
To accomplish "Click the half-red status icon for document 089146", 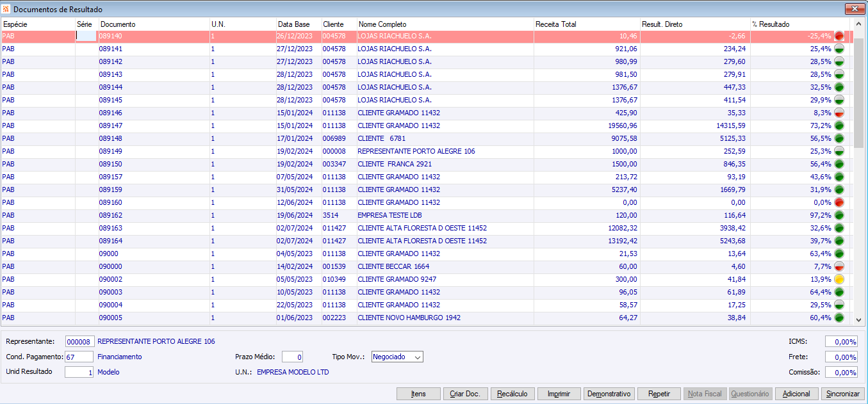I will (x=839, y=113).
